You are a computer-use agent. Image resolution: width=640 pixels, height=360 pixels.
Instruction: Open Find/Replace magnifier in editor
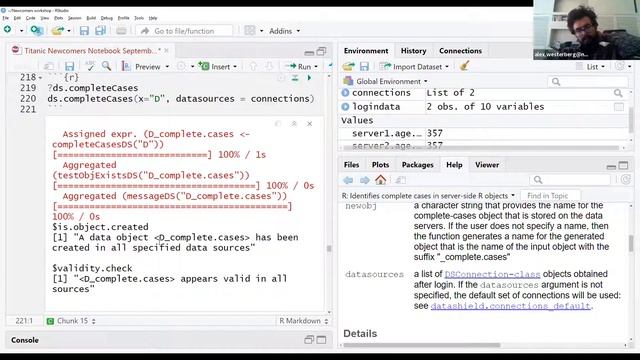[107, 66]
